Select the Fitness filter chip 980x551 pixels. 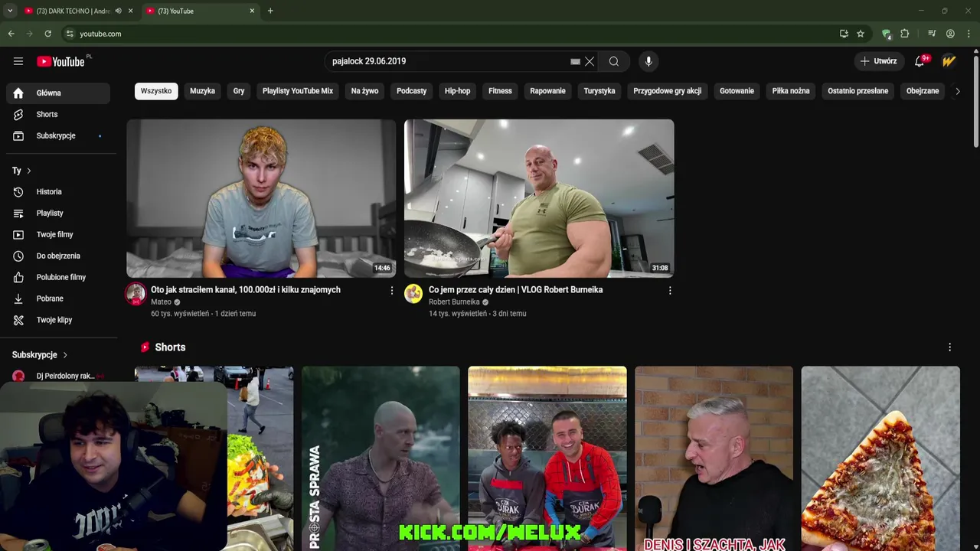pos(500,91)
